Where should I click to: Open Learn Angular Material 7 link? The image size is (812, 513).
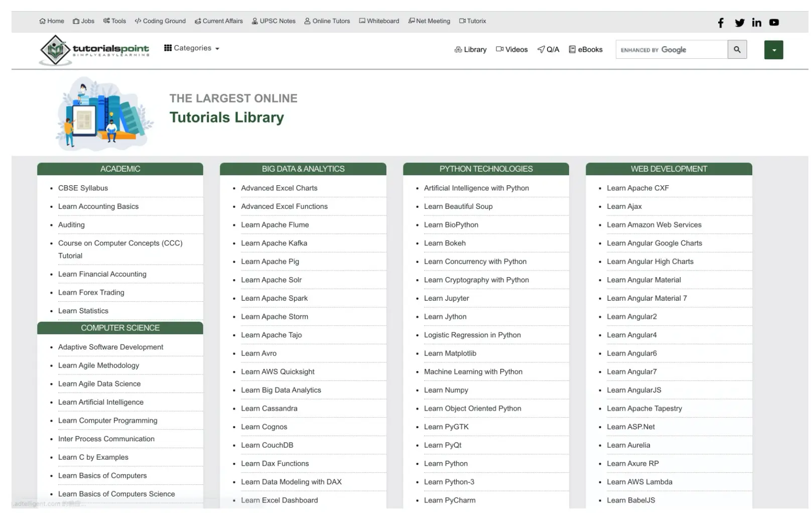[x=646, y=298]
